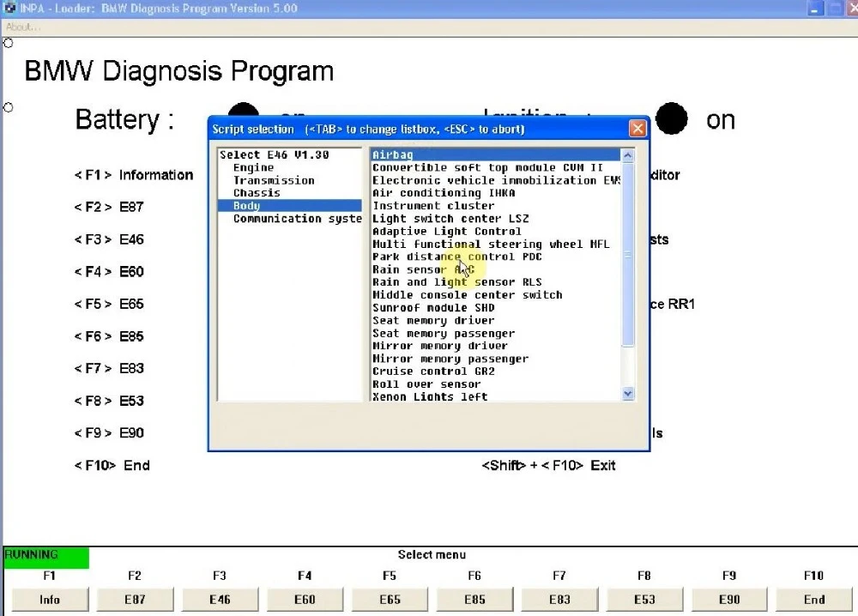Choose Transmission category in left listbox
858x616 pixels.
point(290,180)
